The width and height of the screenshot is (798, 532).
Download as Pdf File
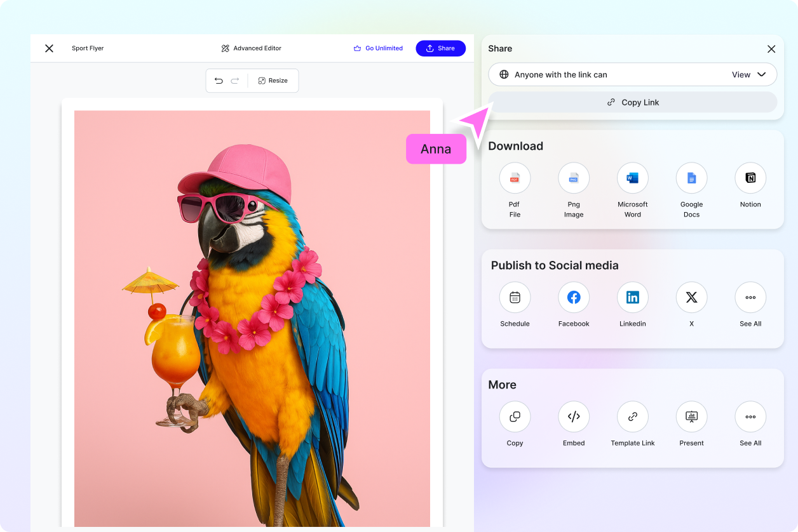click(x=515, y=178)
